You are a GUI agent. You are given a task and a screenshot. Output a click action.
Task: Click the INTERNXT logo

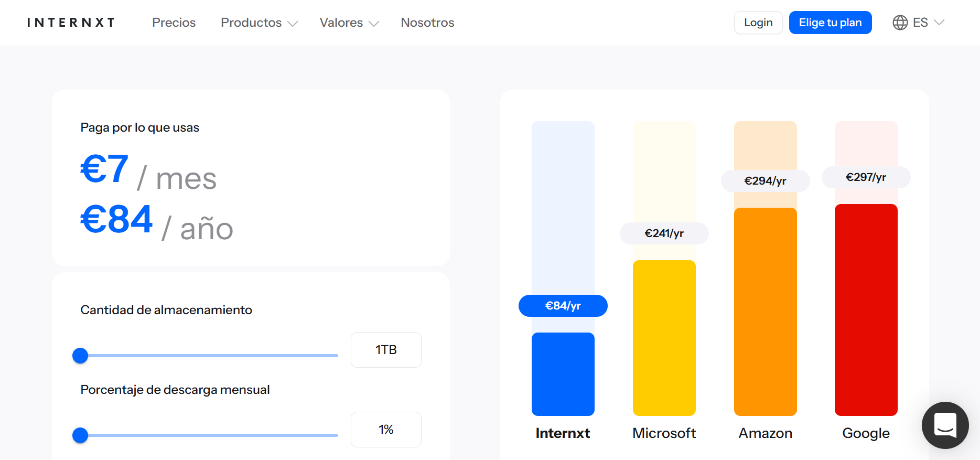click(71, 23)
